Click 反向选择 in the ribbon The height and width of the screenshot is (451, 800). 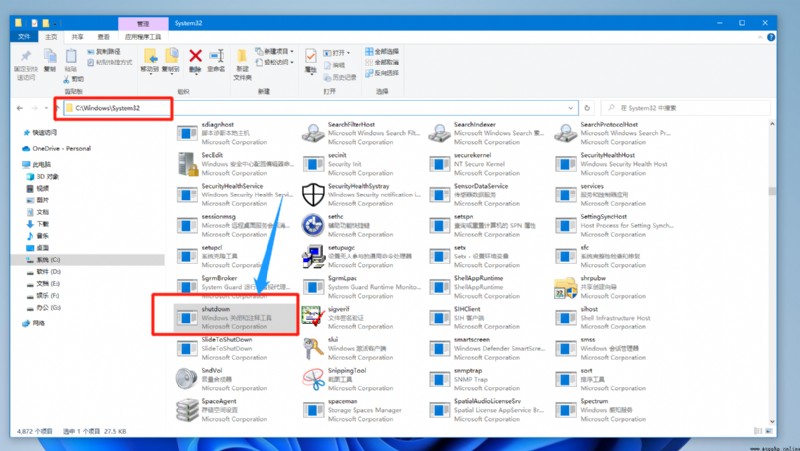[x=382, y=73]
